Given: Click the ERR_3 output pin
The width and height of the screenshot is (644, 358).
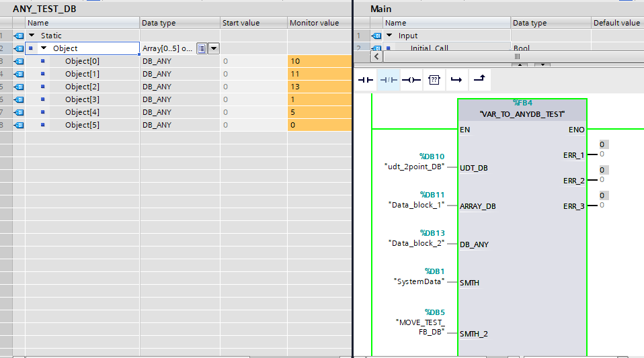Looking at the screenshot, I should pos(573,206).
